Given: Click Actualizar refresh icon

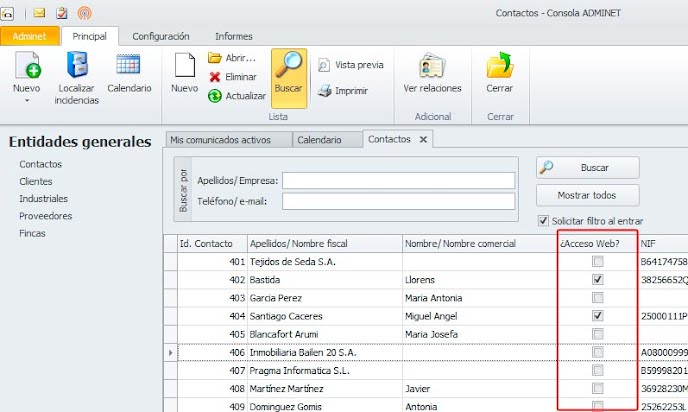Looking at the screenshot, I should (x=214, y=96).
